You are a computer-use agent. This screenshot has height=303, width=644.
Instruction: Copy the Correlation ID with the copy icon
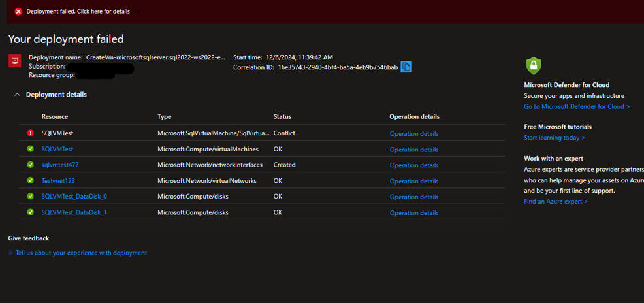tap(406, 67)
